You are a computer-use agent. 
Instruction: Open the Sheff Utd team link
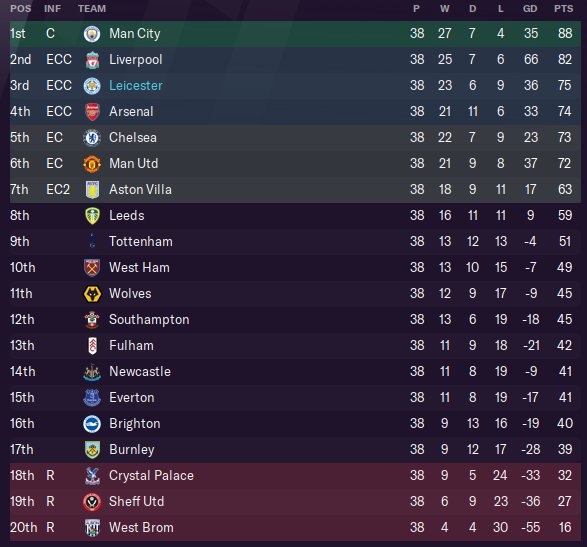136,502
